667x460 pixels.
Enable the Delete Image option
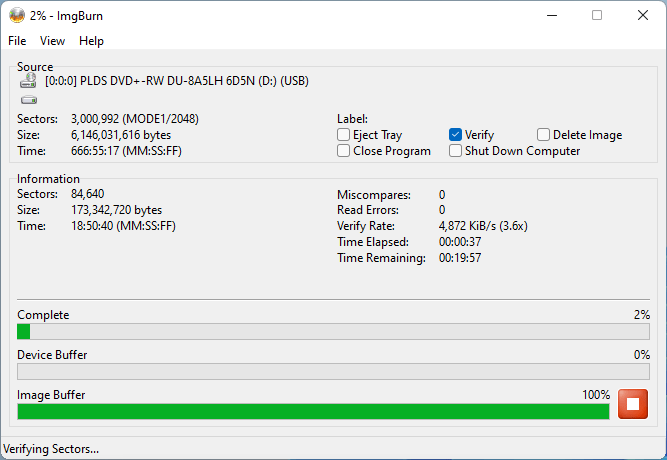(544, 135)
